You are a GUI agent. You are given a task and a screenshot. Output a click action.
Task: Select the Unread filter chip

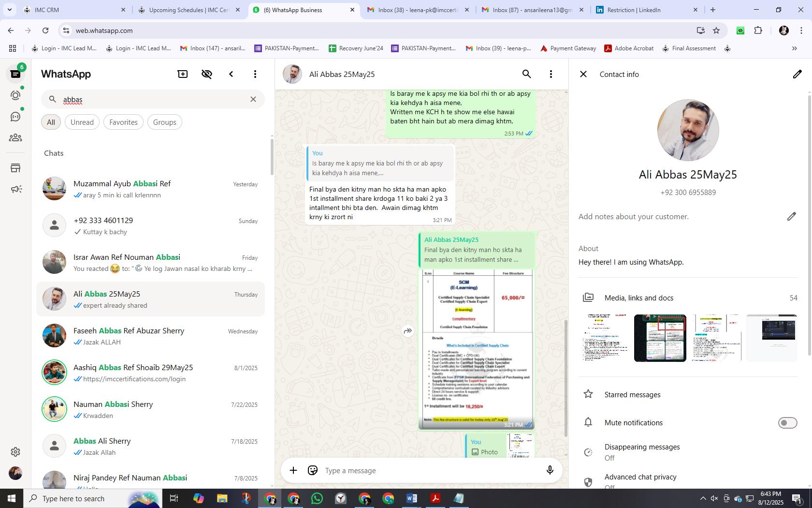coord(82,122)
